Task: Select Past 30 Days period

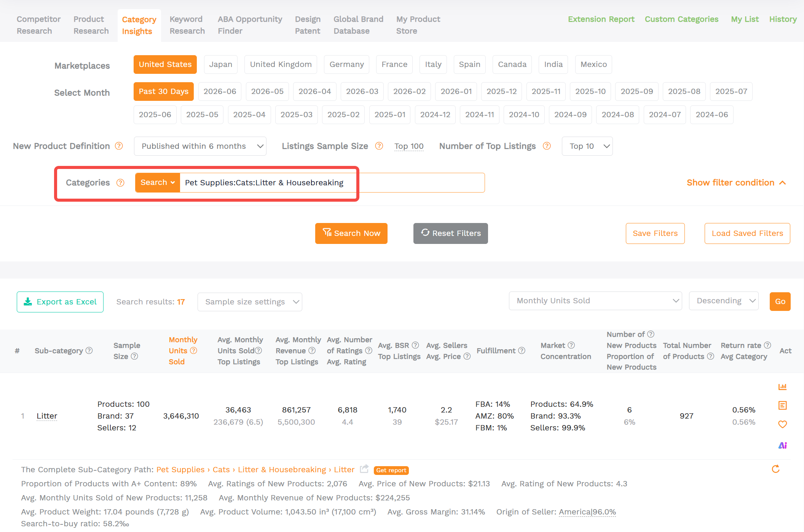Action: (x=163, y=91)
